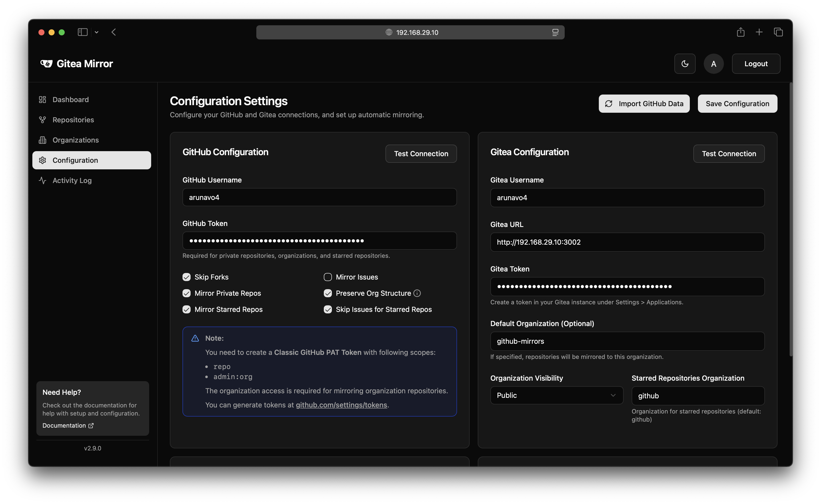This screenshot has width=821, height=504.
Task: Expand the sidebar options chevron in Safari
Action: pyautogui.click(x=97, y=32)
